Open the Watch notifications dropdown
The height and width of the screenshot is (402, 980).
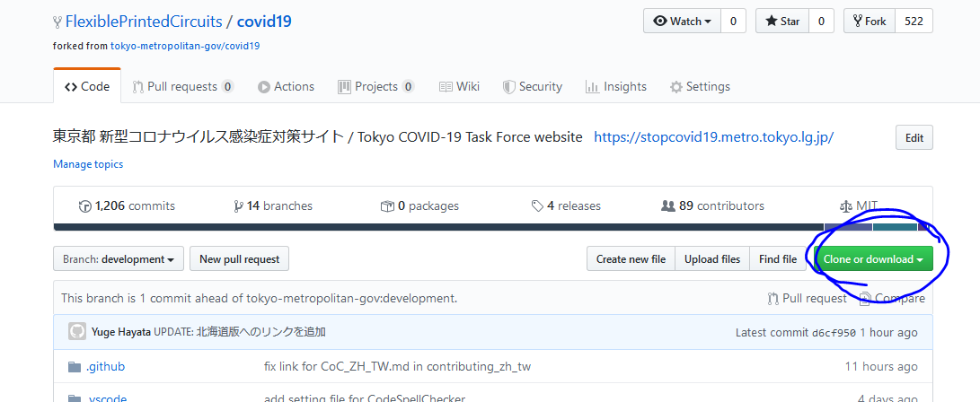(x=682, y=22)
